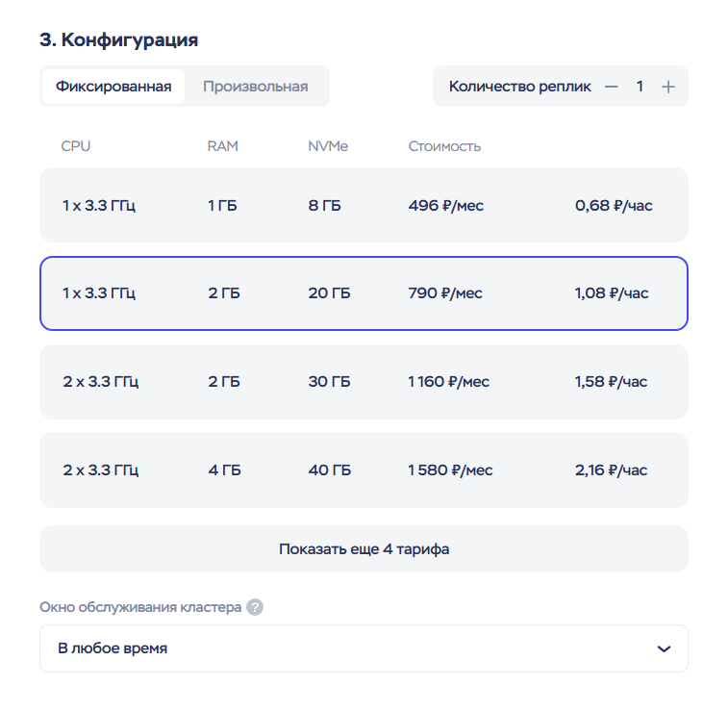The height and width of the screenshot is (711, 728).
Task: Select the 1 160 ₽/мес plan
Action: (x=364, y=382)
